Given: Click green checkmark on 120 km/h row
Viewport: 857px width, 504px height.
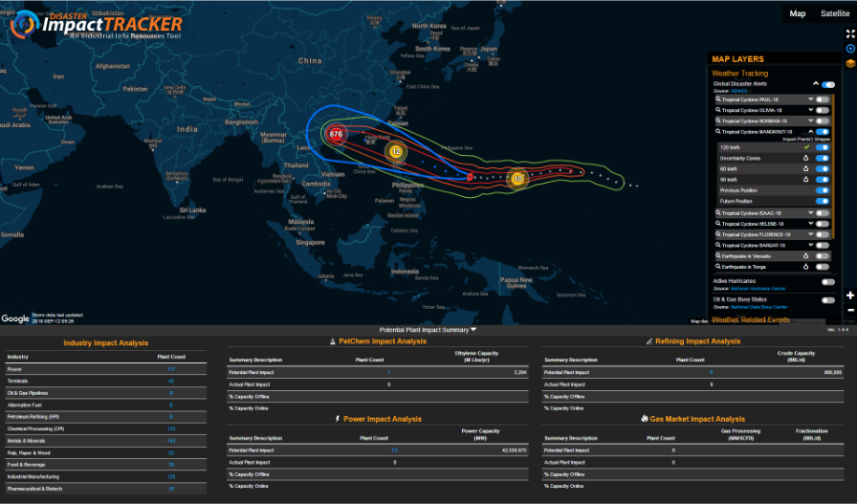Looking at the screenshot, I should [x=806, y=147].
